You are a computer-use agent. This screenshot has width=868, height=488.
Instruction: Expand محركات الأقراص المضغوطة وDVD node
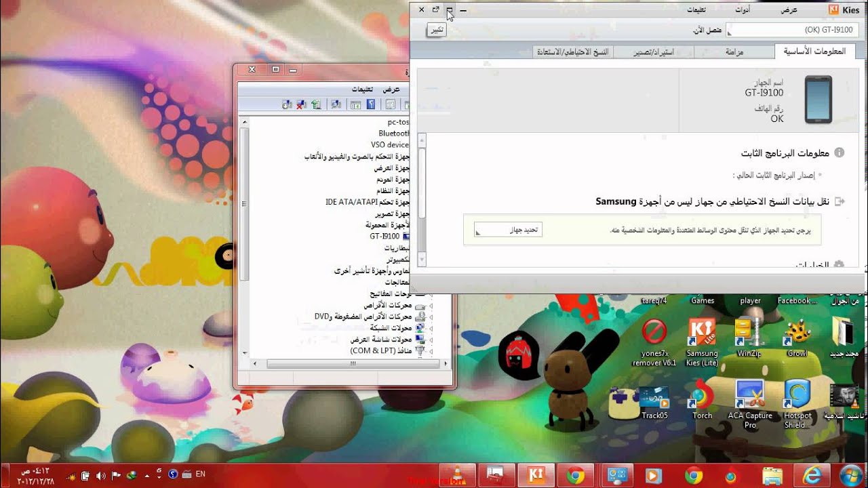(433, 317)
